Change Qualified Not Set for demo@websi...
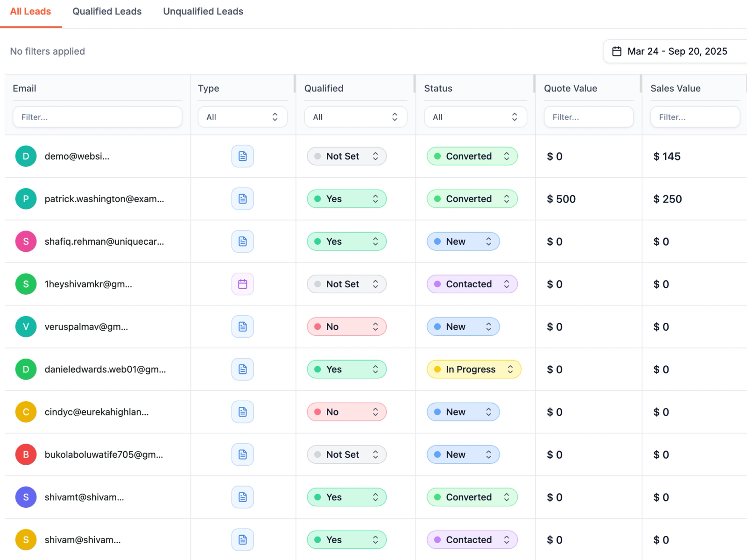The width and height of the screenshot is (747, 560). point(346,156)
